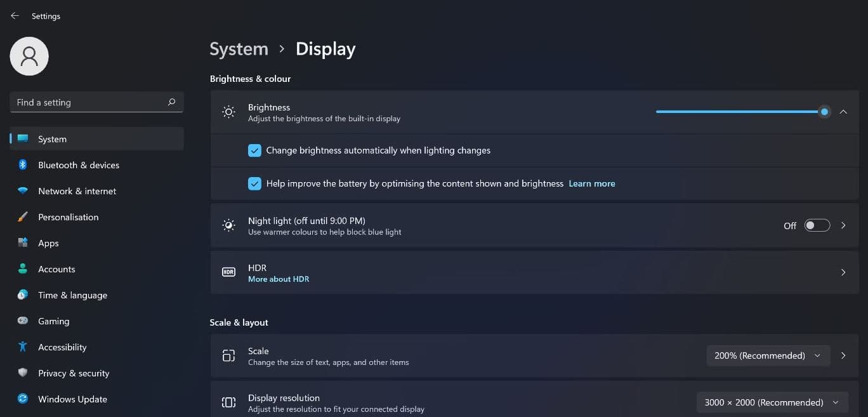Viewport: 868px width, 417px height.
Task: Open Network & internet settings
Action: click(97, 190)
